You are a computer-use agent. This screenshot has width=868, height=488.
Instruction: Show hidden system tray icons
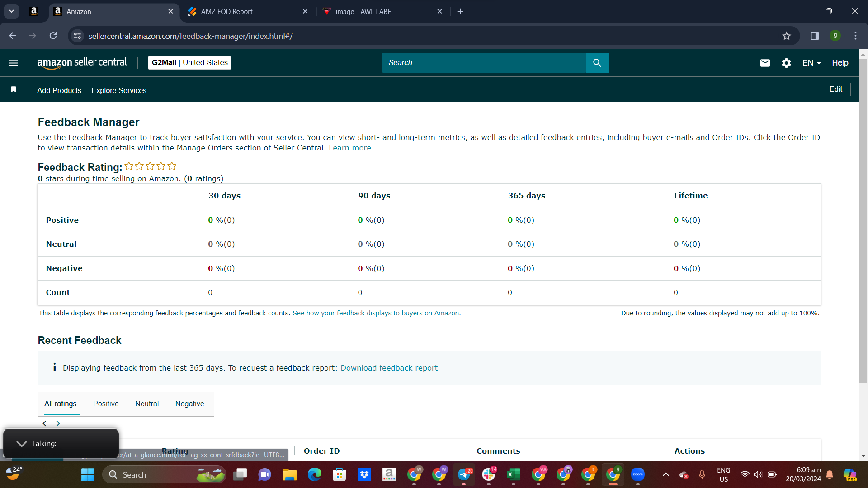pos(665,474)
